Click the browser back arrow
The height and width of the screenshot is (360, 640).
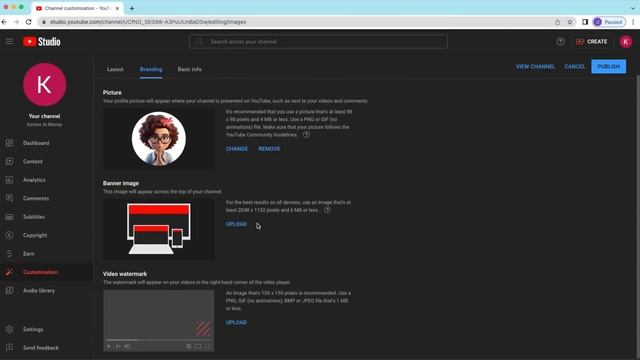click(4, 22)
